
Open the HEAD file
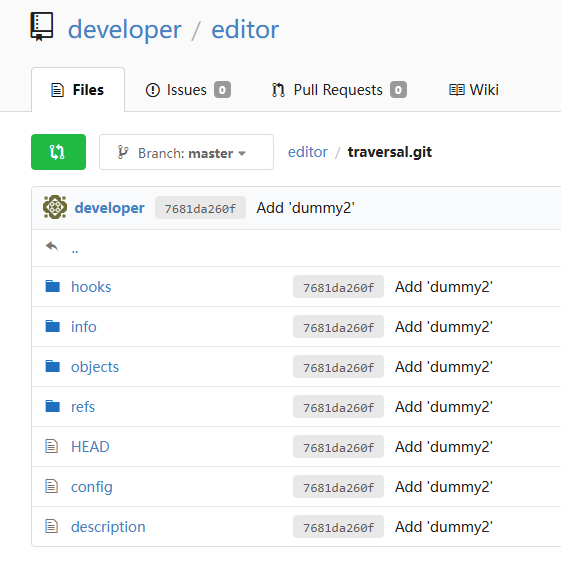[90, 447]
